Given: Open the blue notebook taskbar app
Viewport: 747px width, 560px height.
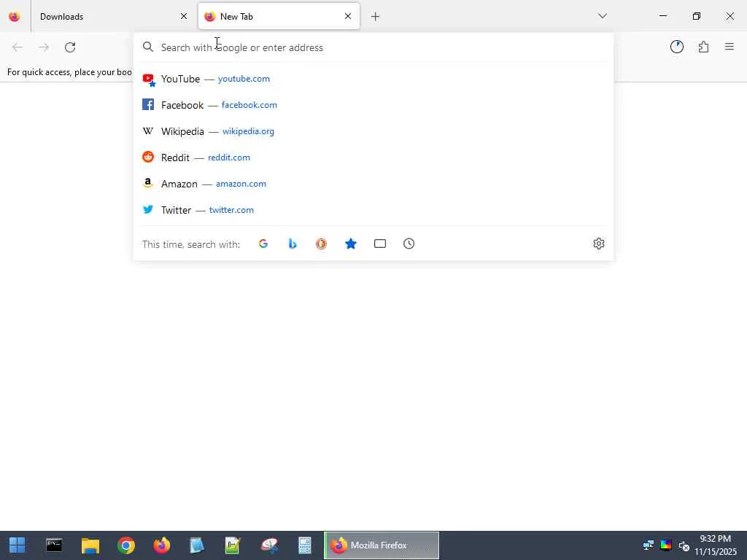Looking at the screenshot, I should pyautogui.click(x=197, y=545).
